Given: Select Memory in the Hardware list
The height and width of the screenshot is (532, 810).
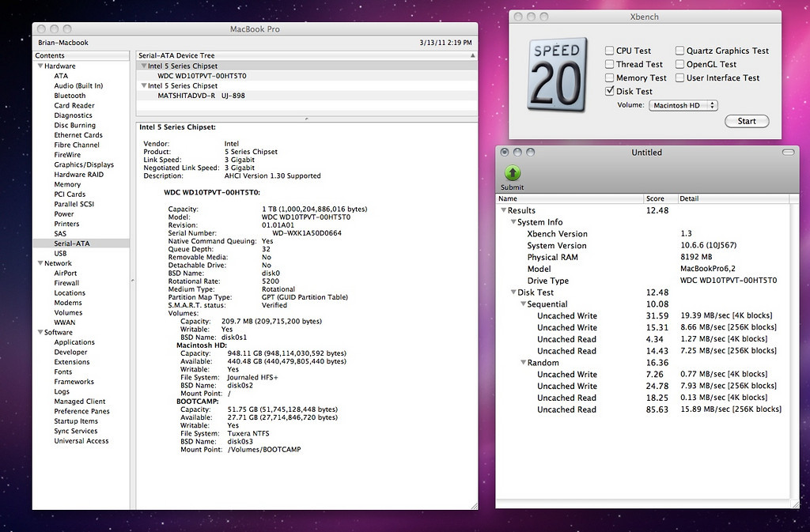Looking at the screenshot, I should (x=67, y=184).
